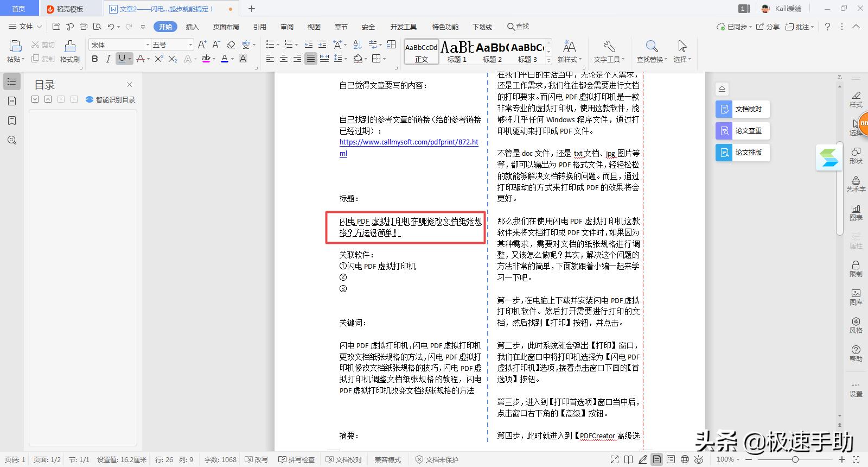Open the 图表 chart sidebar tool
This screenshot has width=868, height=467.
click(856, 212)
